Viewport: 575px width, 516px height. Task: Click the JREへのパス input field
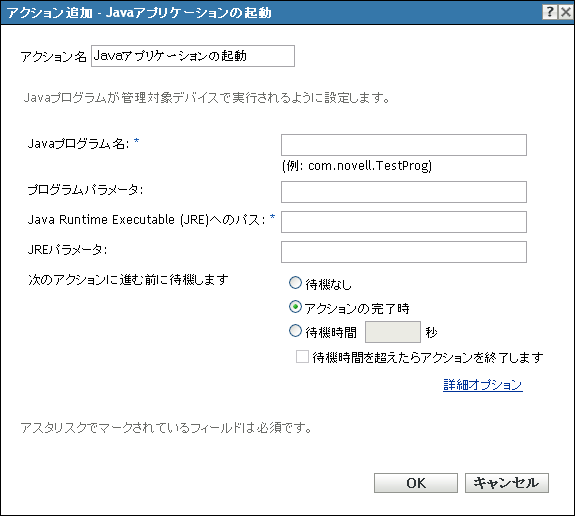tap(404, 222)
